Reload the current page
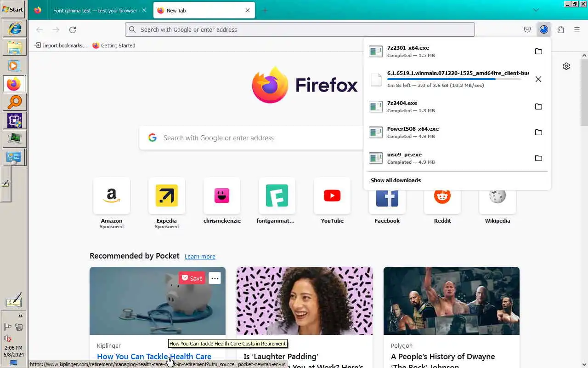 [73, 29]
